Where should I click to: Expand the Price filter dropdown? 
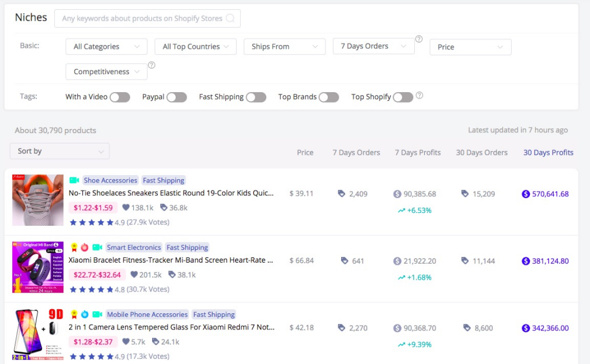click(x=470, y=47)
